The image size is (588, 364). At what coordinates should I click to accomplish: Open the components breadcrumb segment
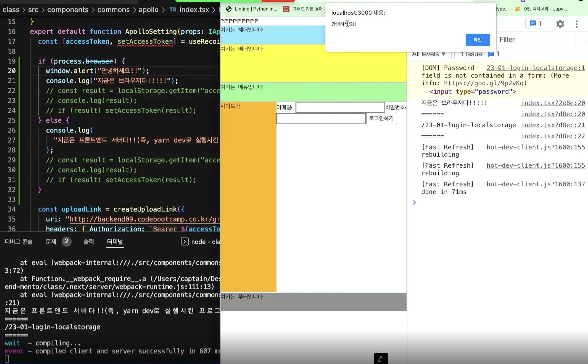pyautogui.click(x=68, y=10)
